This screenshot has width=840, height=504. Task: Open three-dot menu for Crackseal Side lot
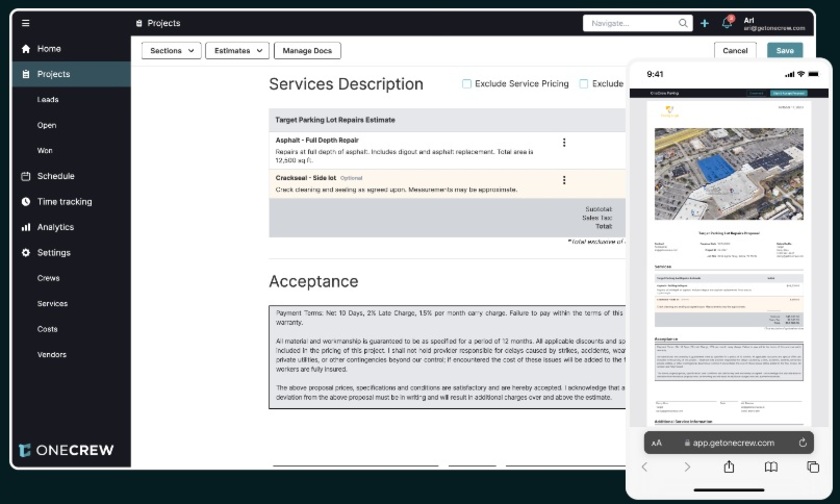(x=564, y=180)
